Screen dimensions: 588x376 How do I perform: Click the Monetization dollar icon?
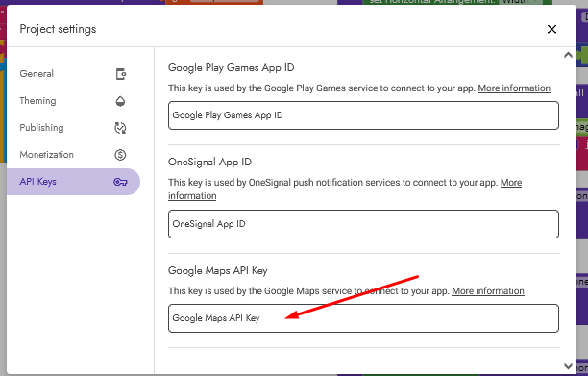[120, 155]
